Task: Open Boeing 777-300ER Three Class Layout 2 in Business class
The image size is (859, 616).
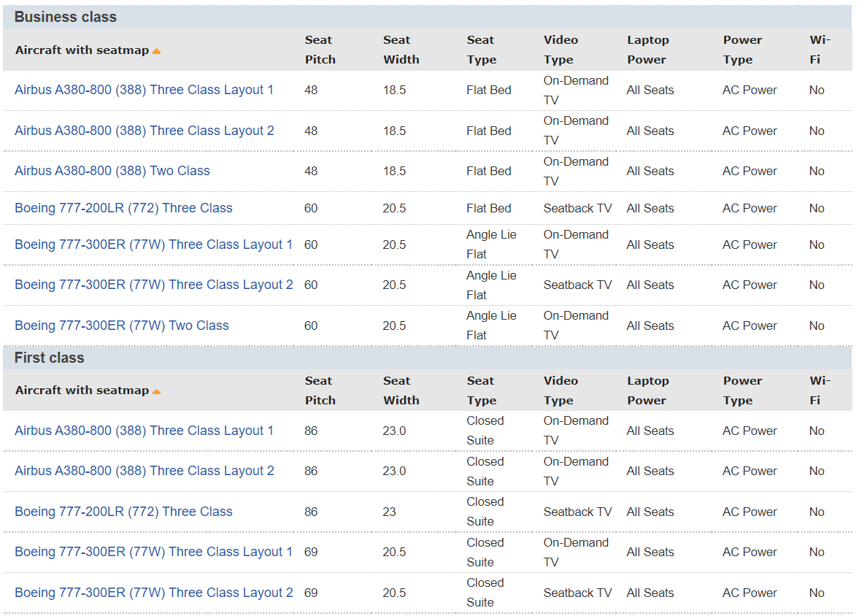Action: click(153, 285)
